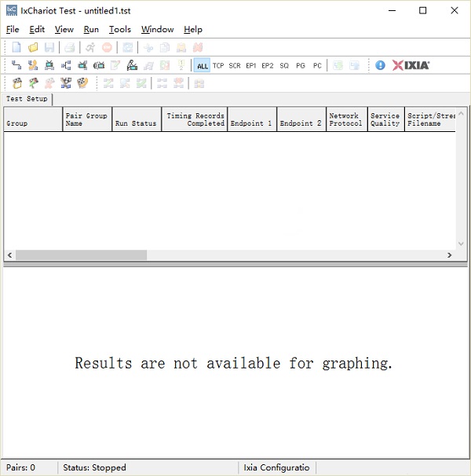Image resolution: width=471 pixels, height=476 pixels.
Task: Toggle the TCP filter button
Action: [x=218, y=66]
